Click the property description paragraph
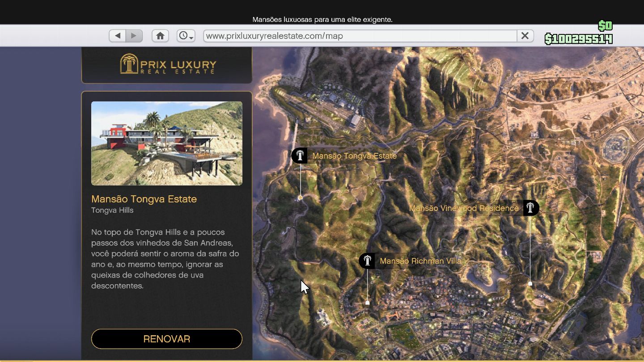This screenshot has width=644, height=362. (165, 259)
